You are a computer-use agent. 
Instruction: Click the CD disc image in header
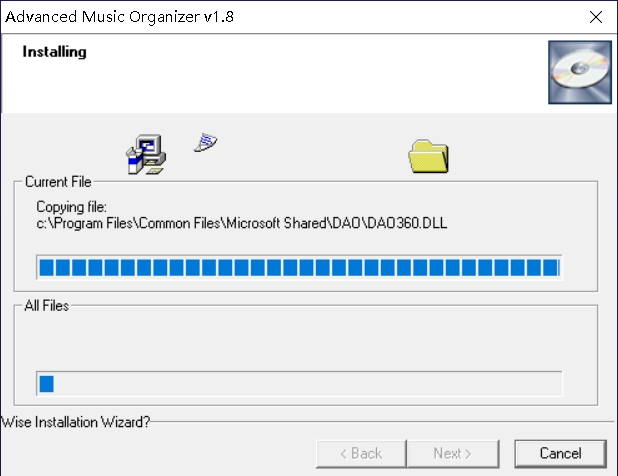tap(580, 72)
